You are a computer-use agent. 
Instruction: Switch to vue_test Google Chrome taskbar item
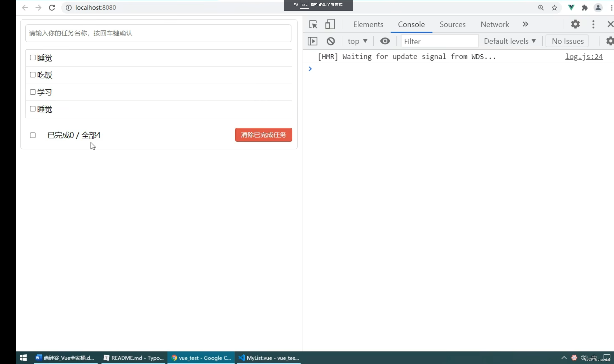click(201, 358)
